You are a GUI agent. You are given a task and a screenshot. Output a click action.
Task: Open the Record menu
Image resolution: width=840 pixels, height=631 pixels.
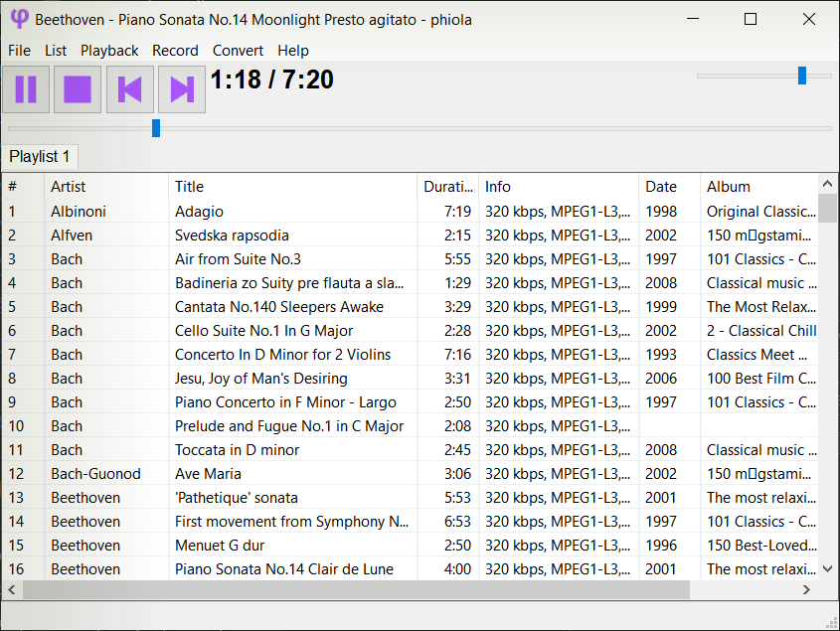click(175, 51)
